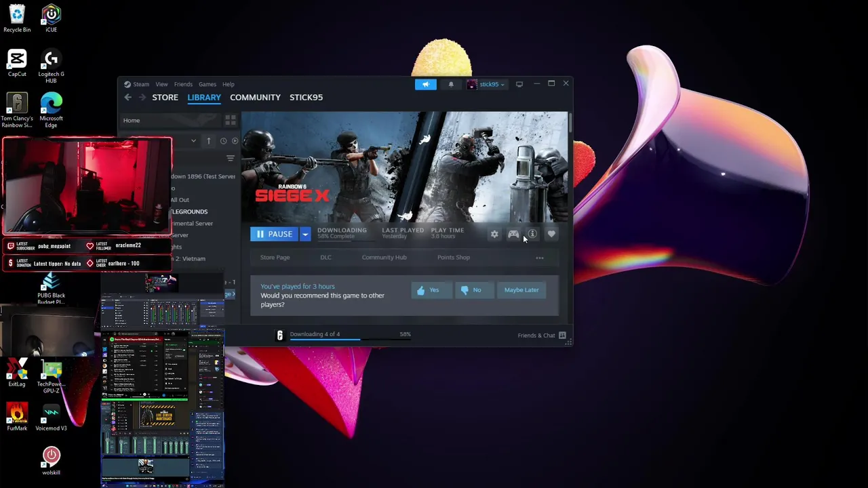Screen dimensions: 868x488
Task: Click the Steam announcements megaphone button
Action: [x=426, y=84]
